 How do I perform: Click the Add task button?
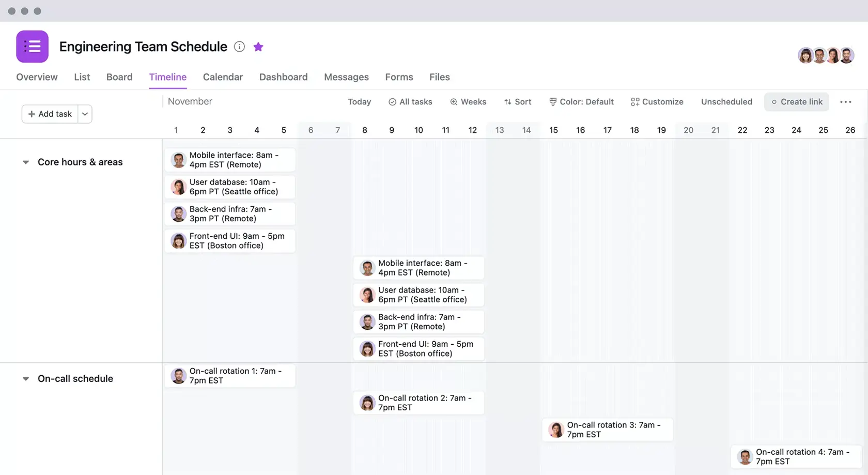point(49,114)
